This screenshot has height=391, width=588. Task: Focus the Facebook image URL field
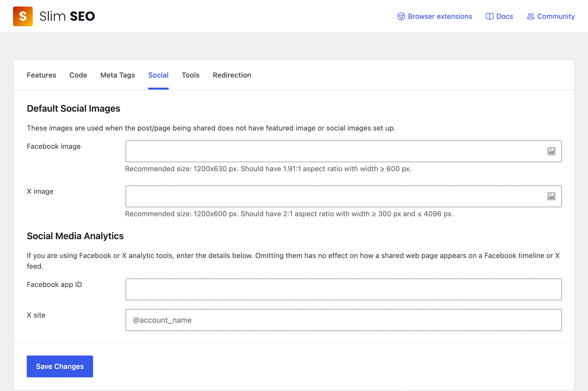(x=343, y=151)
